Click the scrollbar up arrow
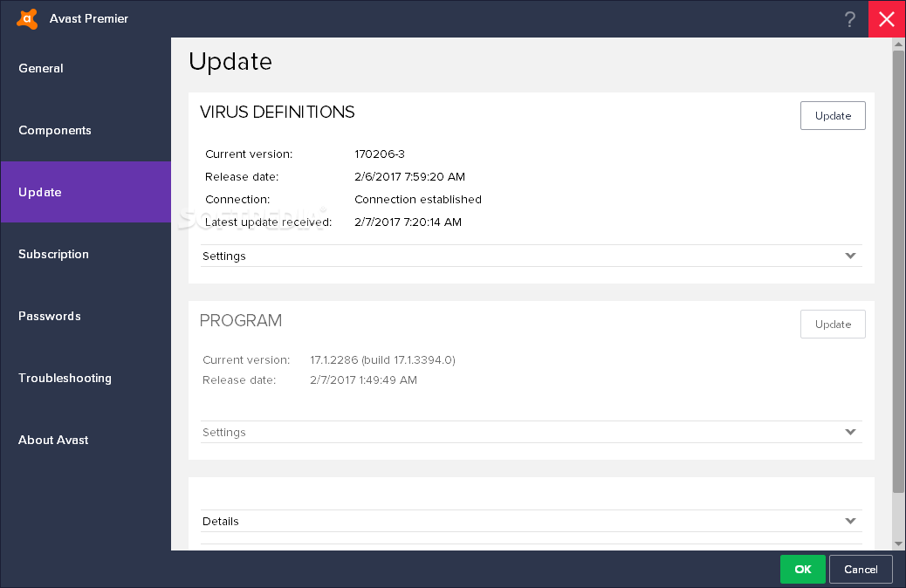The height and width of the screenshot is (588, 906). 898,44
